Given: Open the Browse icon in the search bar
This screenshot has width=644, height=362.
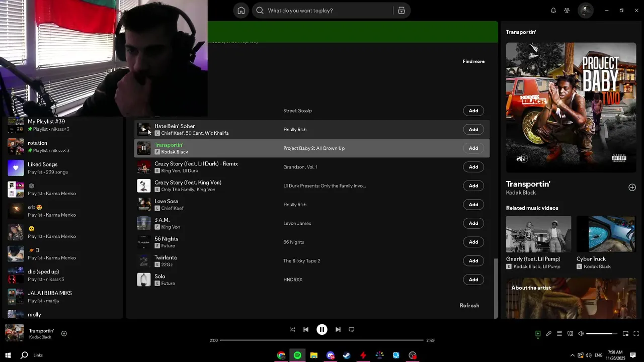Looking at the screenshot, I should (401, 11).
